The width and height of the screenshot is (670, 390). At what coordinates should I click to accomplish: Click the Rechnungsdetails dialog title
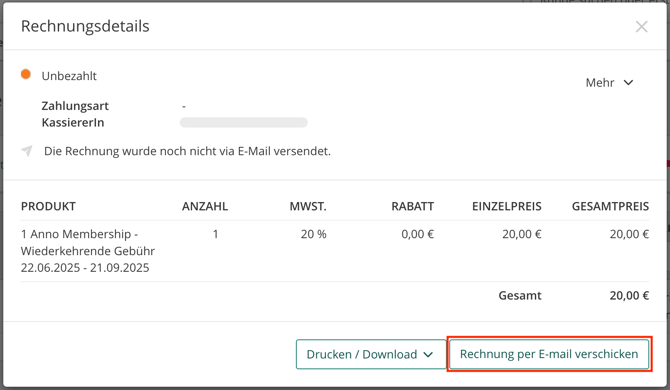(85, 26)
